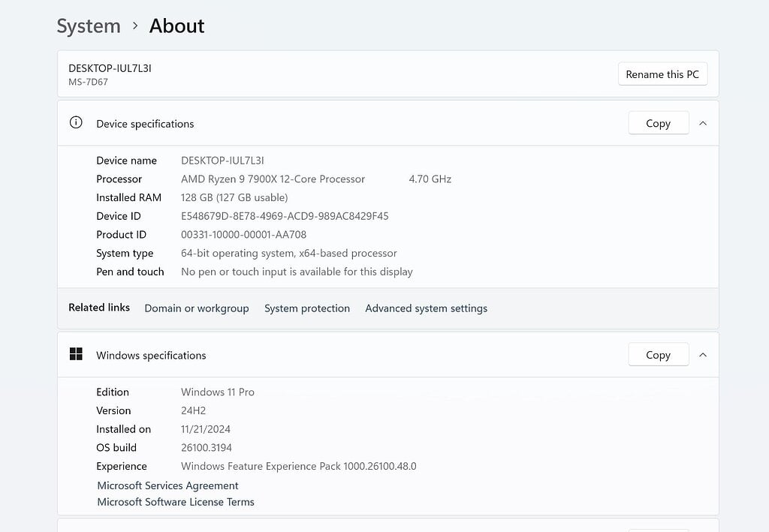This screenshot has width=769, height=532.
Task: Open Advanced system settings
Action: click(x=426, y=308)
